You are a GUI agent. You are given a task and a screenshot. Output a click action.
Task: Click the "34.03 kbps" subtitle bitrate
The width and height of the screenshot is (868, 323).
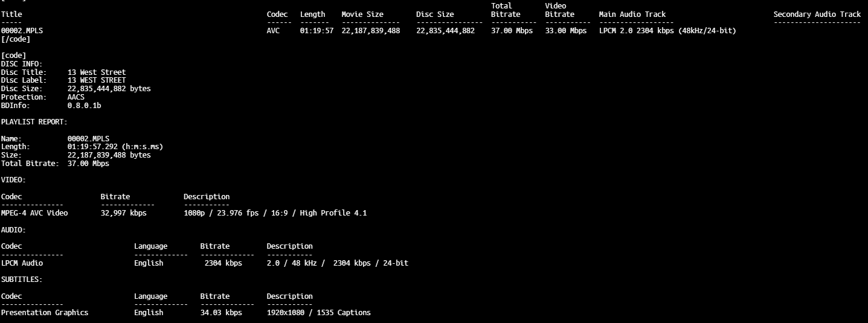pyautogui.click(x=221, y=313)
